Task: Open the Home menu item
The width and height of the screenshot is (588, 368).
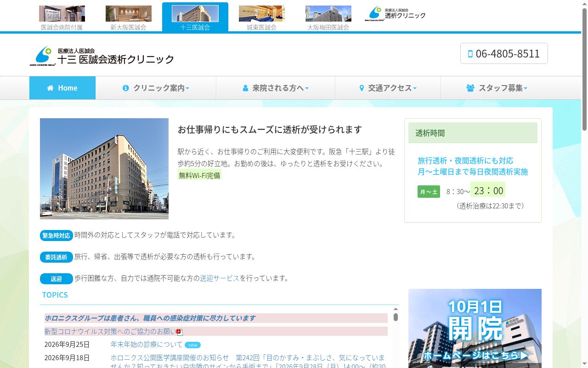Action: click(x=62, y=88)
